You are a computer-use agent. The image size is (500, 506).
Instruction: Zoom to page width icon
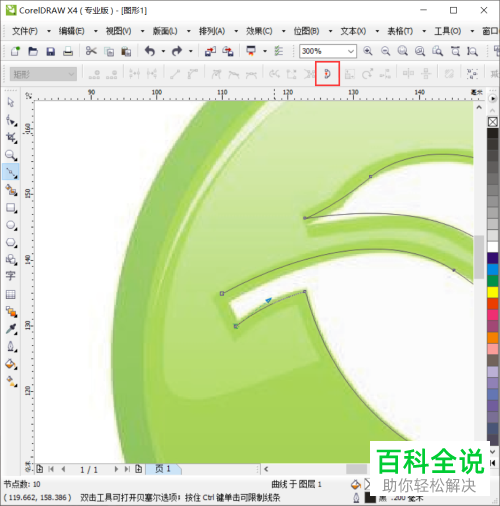pyautogui.click(x=455, y=51)
